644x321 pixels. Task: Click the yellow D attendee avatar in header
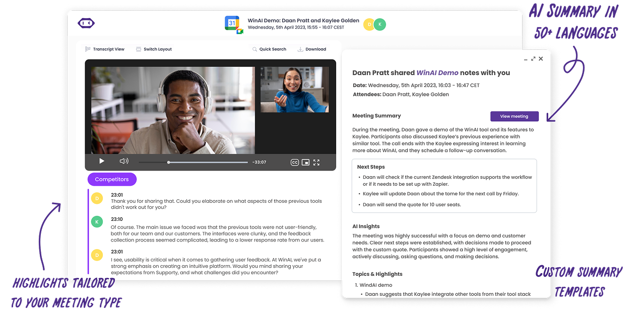pyautogui.click(x=369, y=24)
